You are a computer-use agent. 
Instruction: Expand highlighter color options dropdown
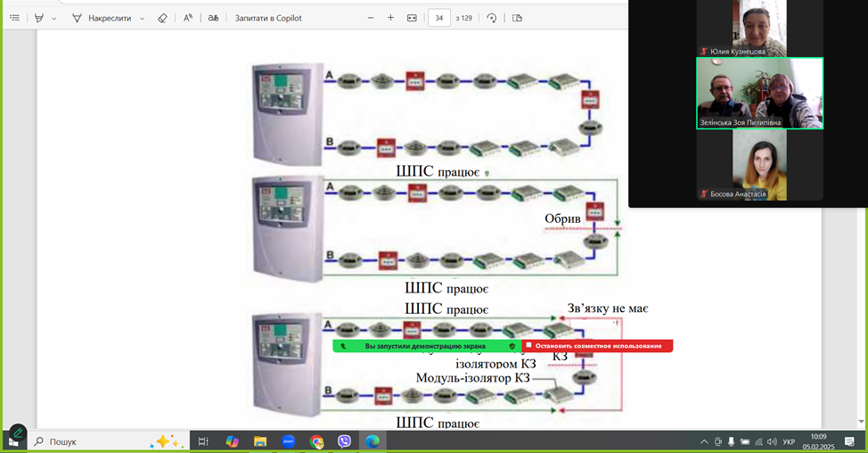[x=53, y=18]
